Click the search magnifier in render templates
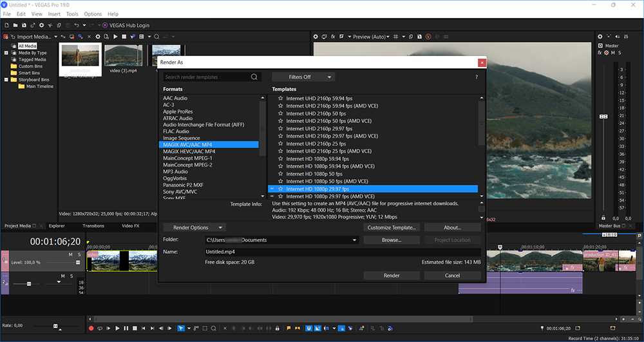The height and width of the screenshot is (342, 644). tap(254, 77)
